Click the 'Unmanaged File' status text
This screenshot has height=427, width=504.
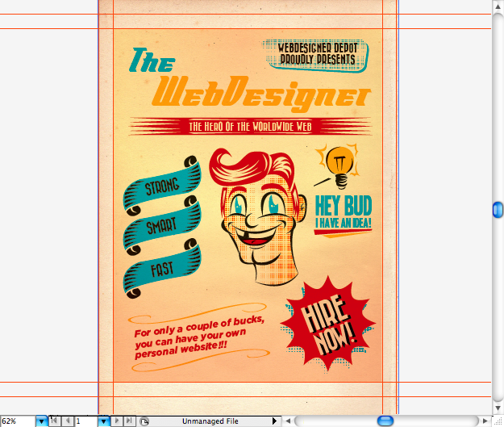[x=210, y=421]
